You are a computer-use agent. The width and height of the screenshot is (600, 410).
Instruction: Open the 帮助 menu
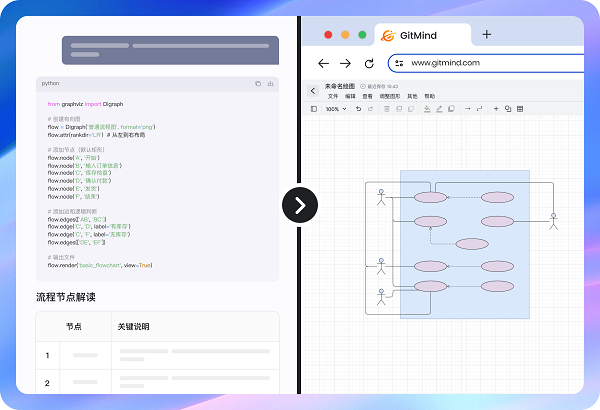pyautogui.click(x=429, y=96)
